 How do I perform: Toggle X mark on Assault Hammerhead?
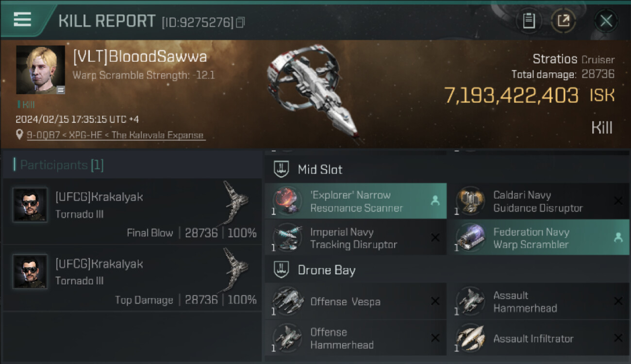(618, 301)
